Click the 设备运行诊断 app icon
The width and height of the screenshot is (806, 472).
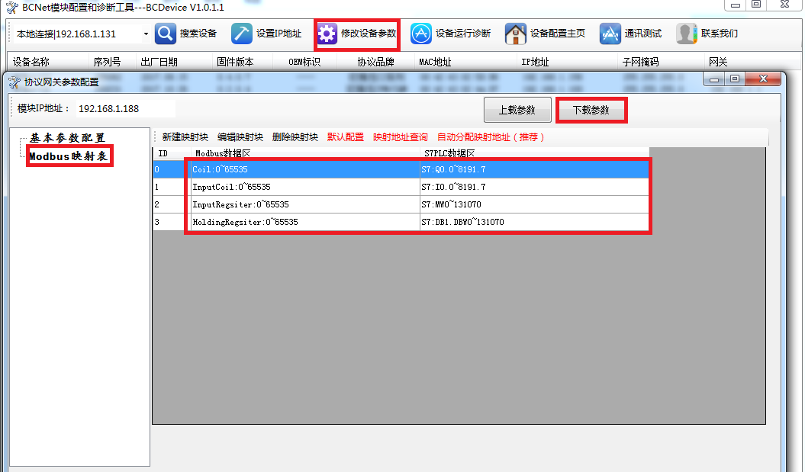click(420, 34)
